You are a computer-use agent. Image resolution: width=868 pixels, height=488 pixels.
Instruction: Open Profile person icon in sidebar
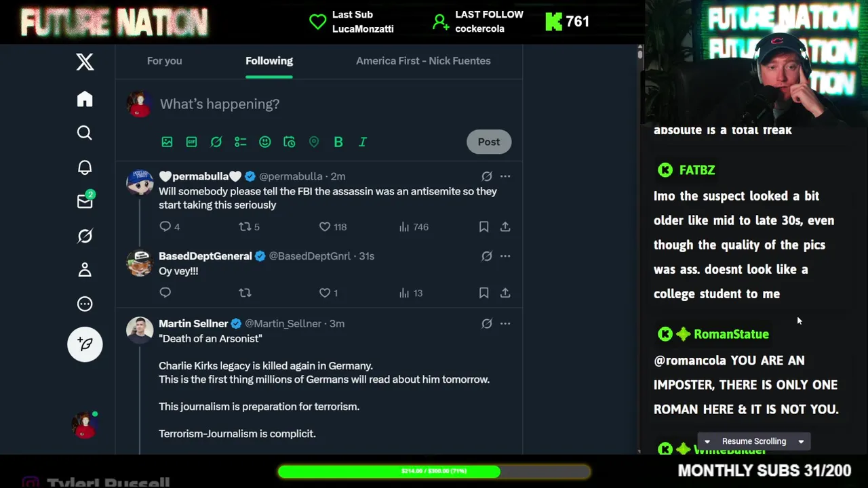point(85,270)
